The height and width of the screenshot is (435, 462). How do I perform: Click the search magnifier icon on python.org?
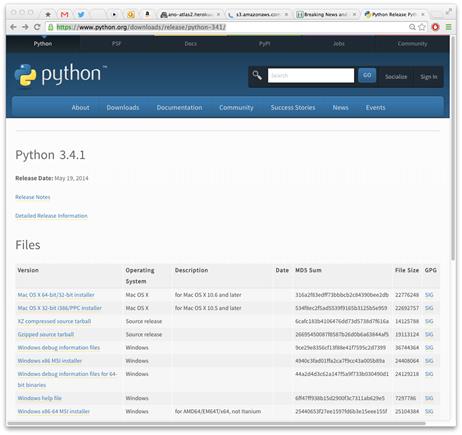[257, 75]
